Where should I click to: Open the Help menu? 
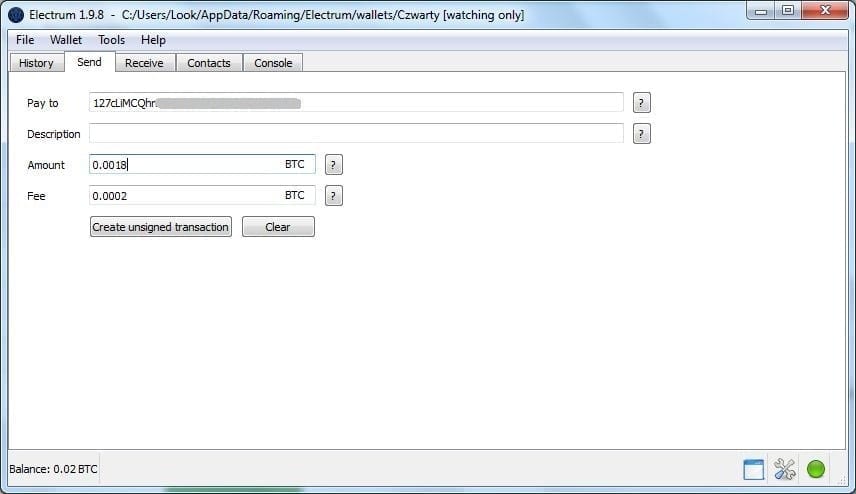153,40
